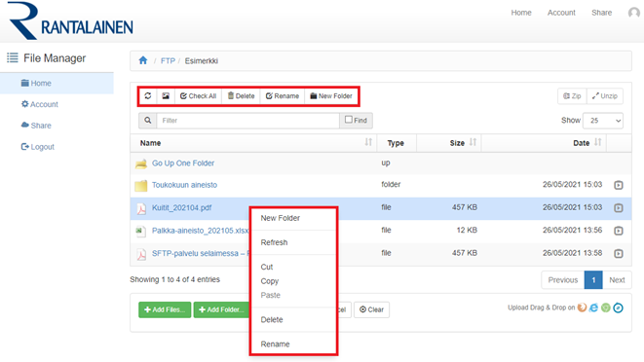
Task: Choose Delete in context menu
Action: [272, 320]
